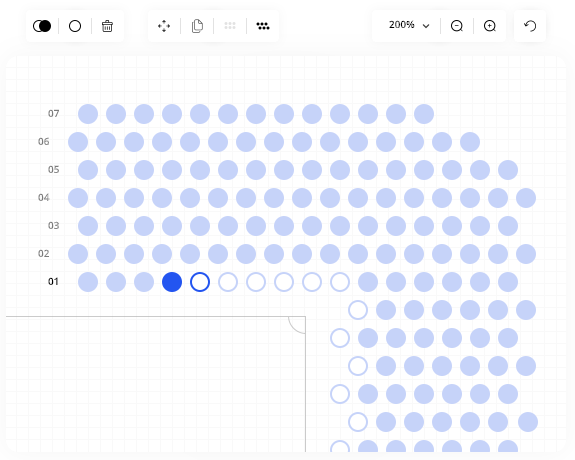Select the move arrows tool

164,26
